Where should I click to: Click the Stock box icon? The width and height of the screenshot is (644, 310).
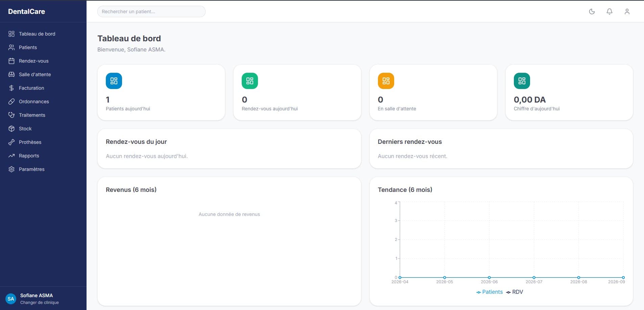tap(11, 129)
